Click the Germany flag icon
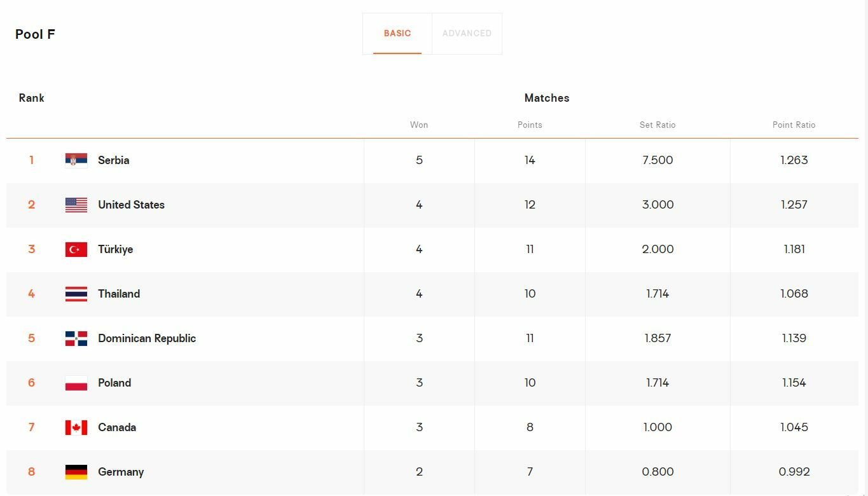This screenshot has width=868, height=496. 76,472
